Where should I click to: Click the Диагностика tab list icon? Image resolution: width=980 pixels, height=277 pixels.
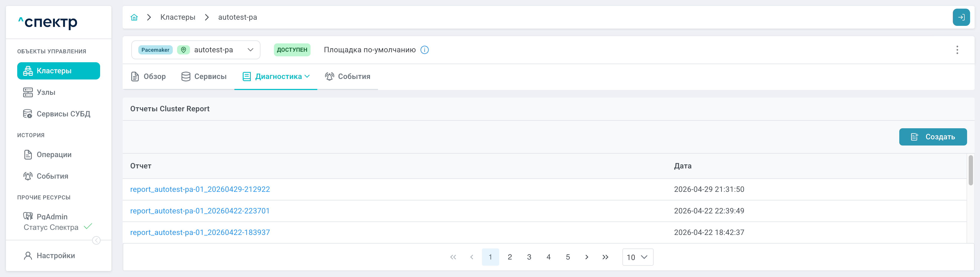tap(246, 77)
